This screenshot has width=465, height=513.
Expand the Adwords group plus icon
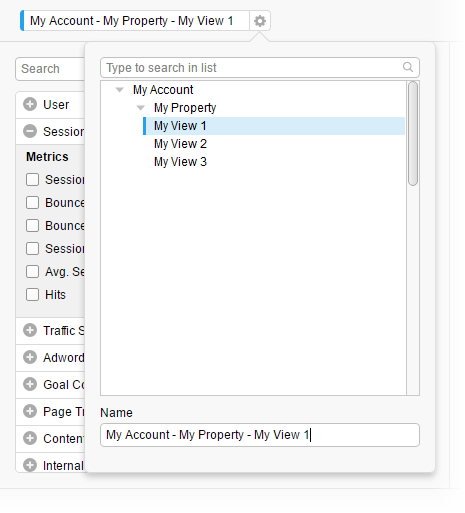30,357
